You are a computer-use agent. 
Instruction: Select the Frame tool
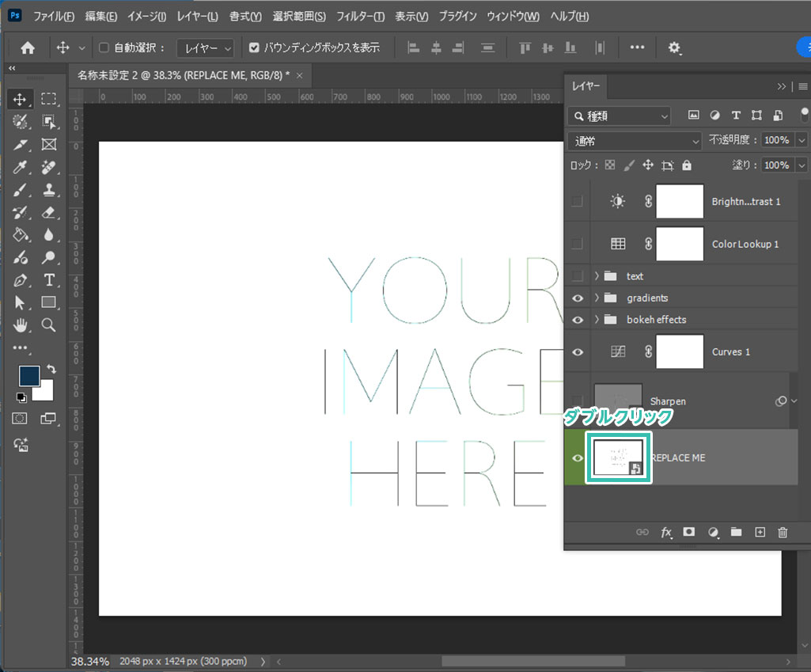[x=48, y=144]
